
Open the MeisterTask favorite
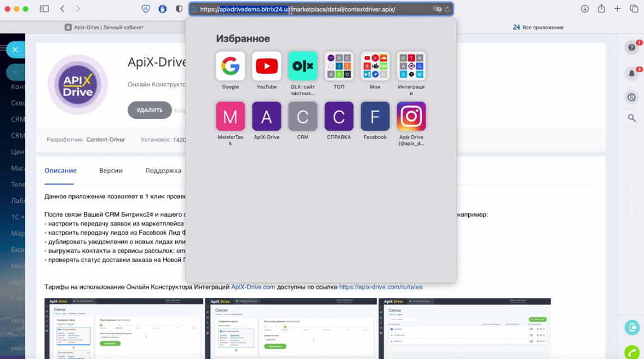(230, 117)
